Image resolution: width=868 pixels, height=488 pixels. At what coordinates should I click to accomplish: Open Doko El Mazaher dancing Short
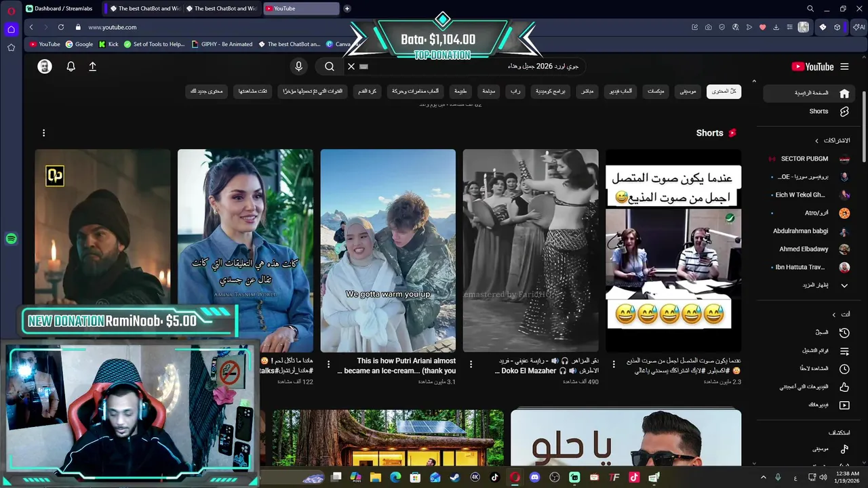coord(530,250)
